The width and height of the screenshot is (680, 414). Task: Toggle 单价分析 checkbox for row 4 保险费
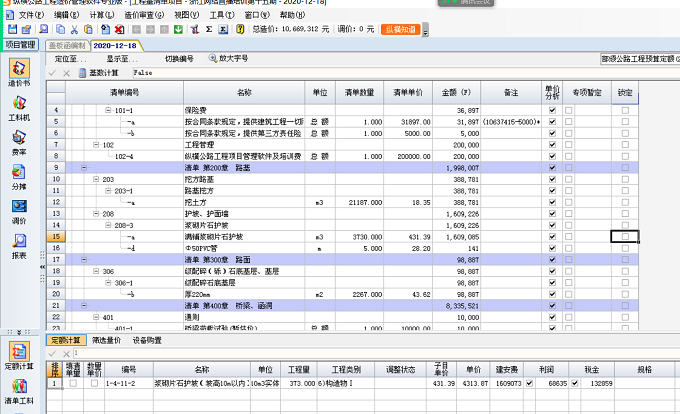pyautogui.click(x=552, y=110)
